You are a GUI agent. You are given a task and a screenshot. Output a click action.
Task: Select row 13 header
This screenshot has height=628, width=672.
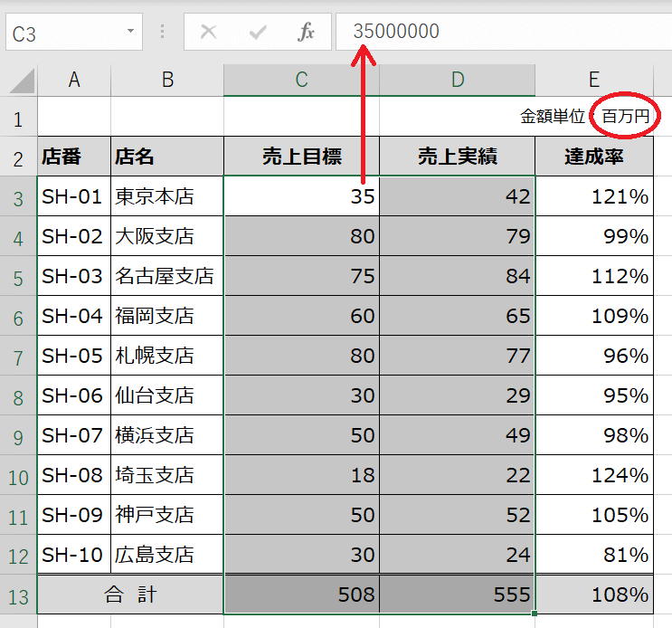coord(18,595)
